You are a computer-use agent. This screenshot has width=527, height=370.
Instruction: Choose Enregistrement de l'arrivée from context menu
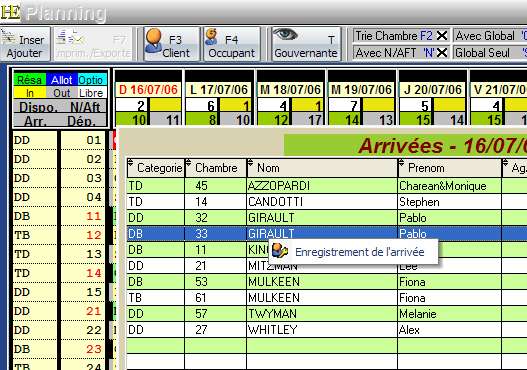point(360,252)
